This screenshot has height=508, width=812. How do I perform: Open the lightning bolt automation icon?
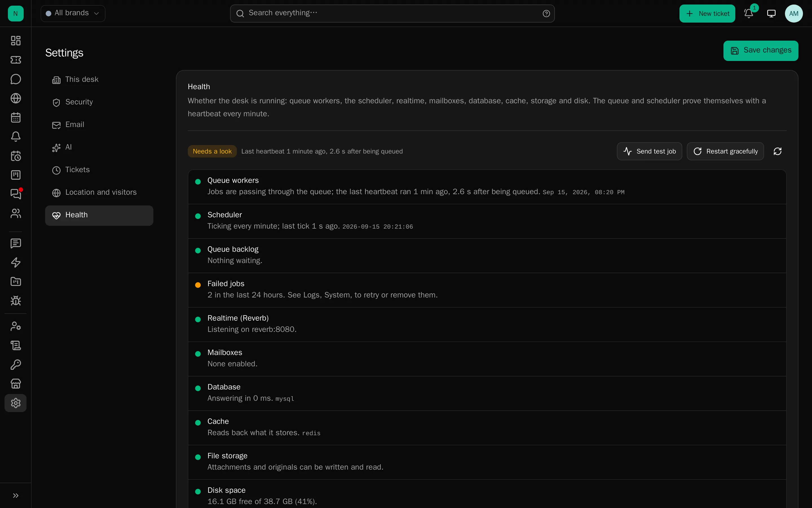pyautogui.click(x=16, y=262)
